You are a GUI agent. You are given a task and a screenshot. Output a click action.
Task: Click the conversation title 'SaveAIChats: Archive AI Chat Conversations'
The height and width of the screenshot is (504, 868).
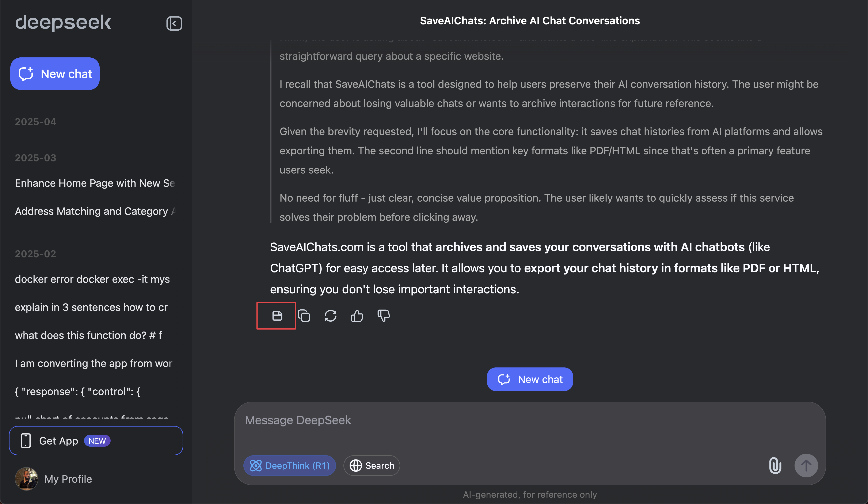coord(530,21)
